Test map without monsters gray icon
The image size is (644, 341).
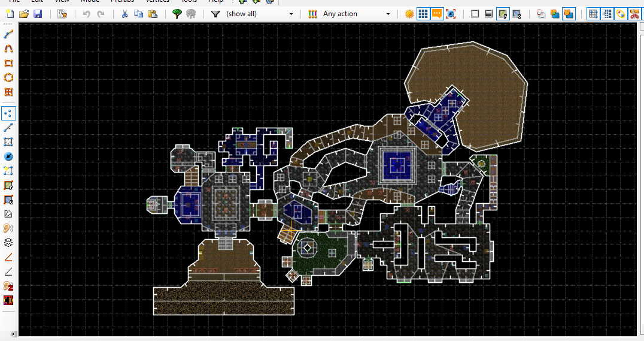click(x=191, y=14)
